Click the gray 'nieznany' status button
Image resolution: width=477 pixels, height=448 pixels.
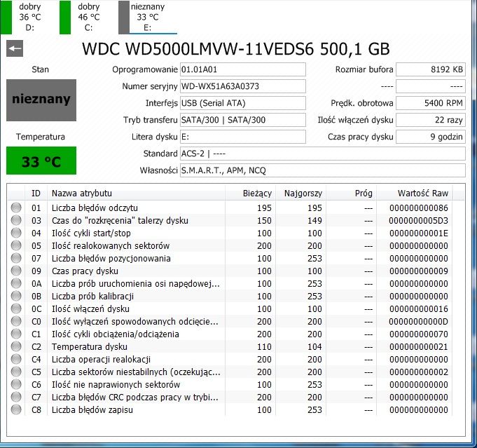[41, 100]
